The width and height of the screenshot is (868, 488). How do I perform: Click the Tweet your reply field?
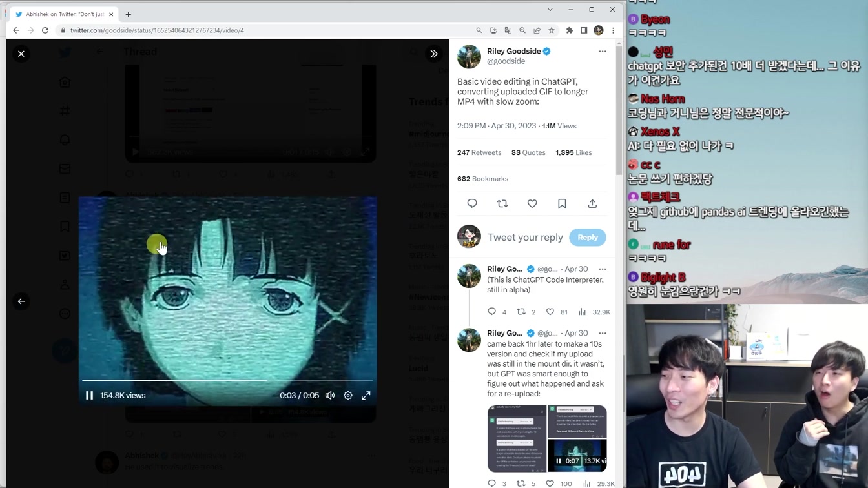525,238
